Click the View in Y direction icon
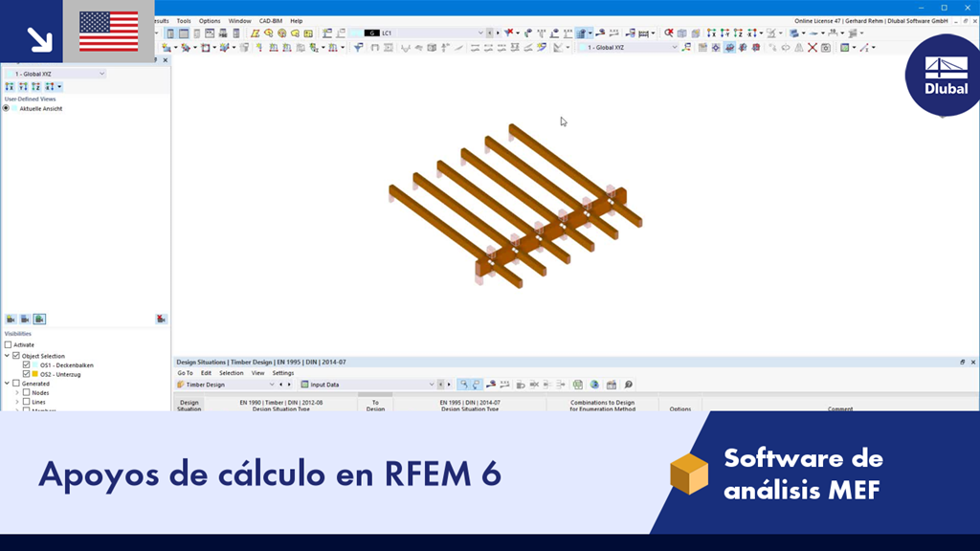The image size is (980, 551). point(725,33)
